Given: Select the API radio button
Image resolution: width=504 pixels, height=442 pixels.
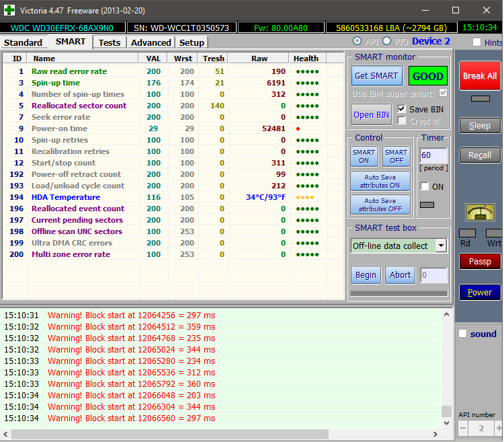Looking at the screenshot, I should click(x=357, y=41).
